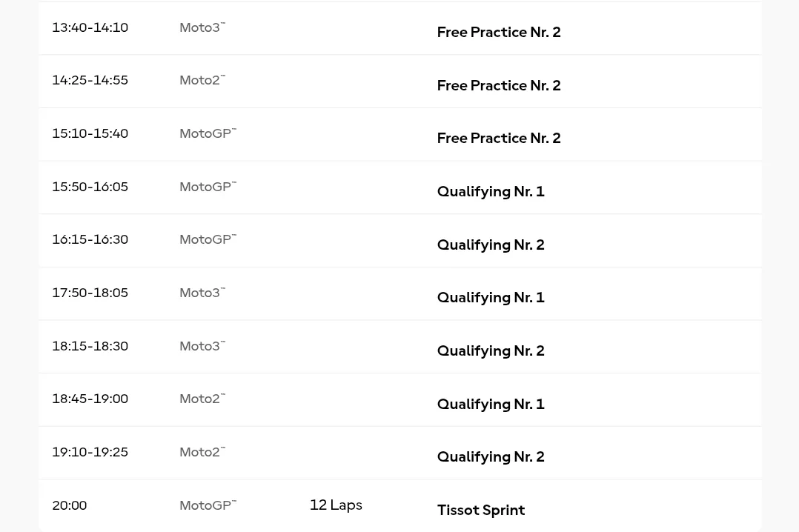Click MotoGP label in the 16:15-16:30 row

[207, 240]
